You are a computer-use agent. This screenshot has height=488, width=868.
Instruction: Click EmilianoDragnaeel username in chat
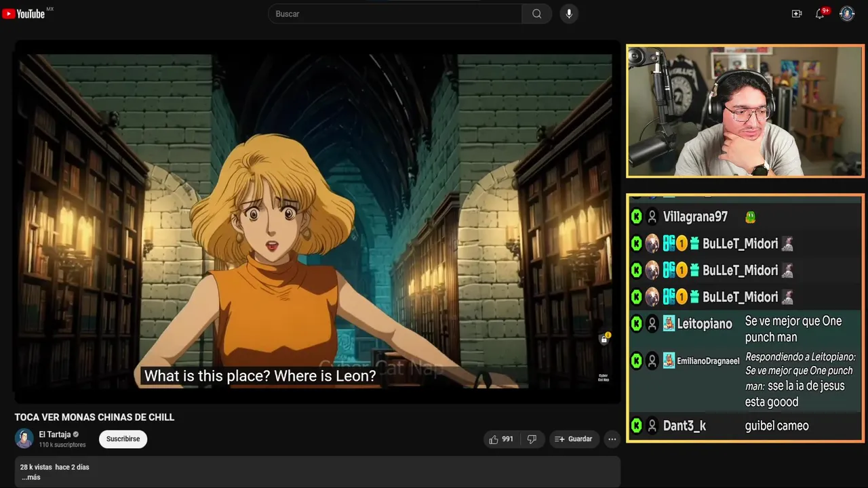click(708, 361)
